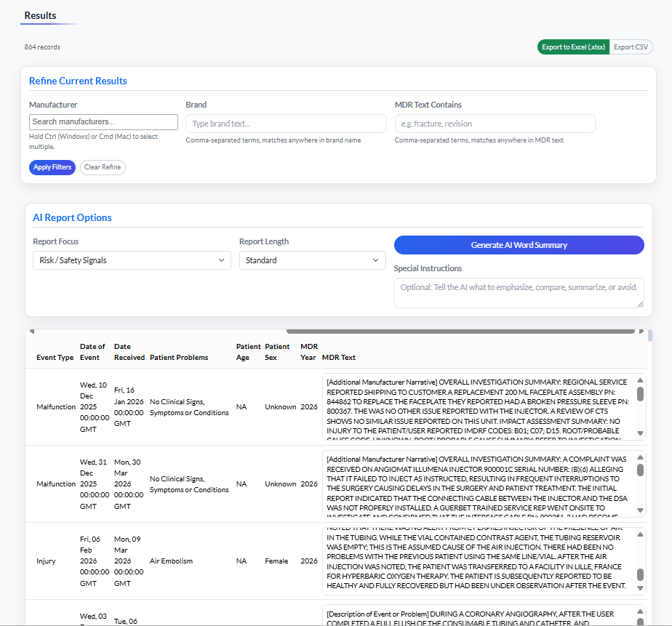
Task: Click the results table vertical scrollbar thumb
Action: pos(650,335)
